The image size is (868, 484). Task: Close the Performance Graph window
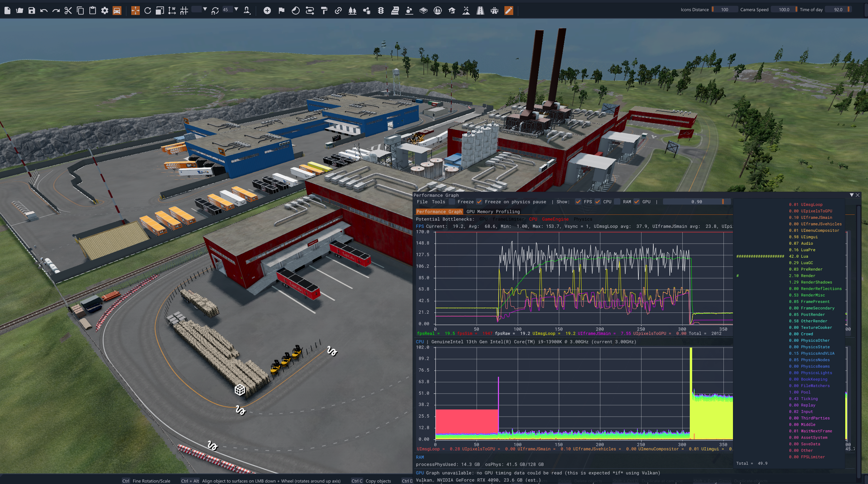point(858,195)
